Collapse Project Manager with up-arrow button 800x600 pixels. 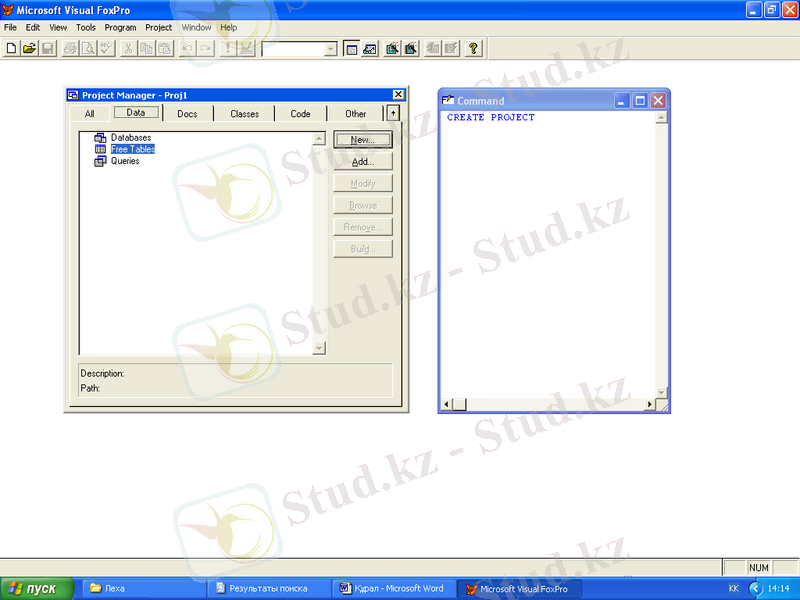click(x=393, y=113)
